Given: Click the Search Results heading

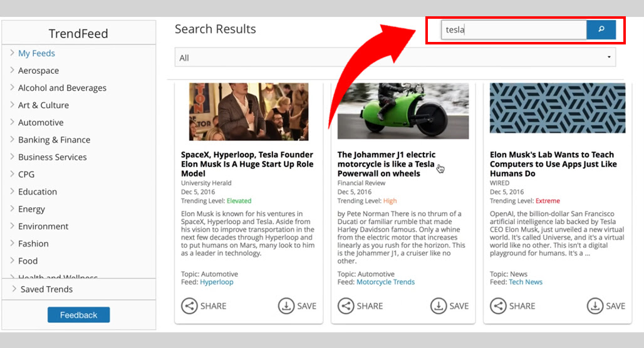Looking at the screenshot, I should click(216, 29).
